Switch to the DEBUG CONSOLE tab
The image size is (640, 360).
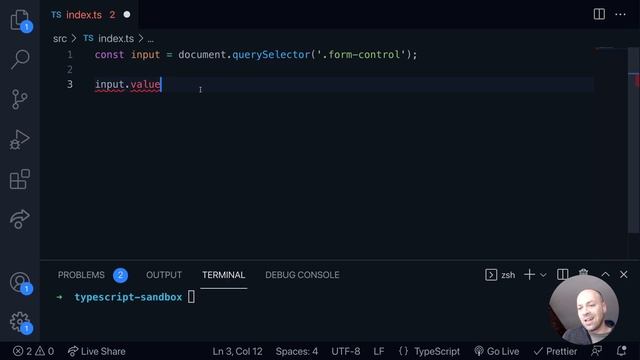302,275
